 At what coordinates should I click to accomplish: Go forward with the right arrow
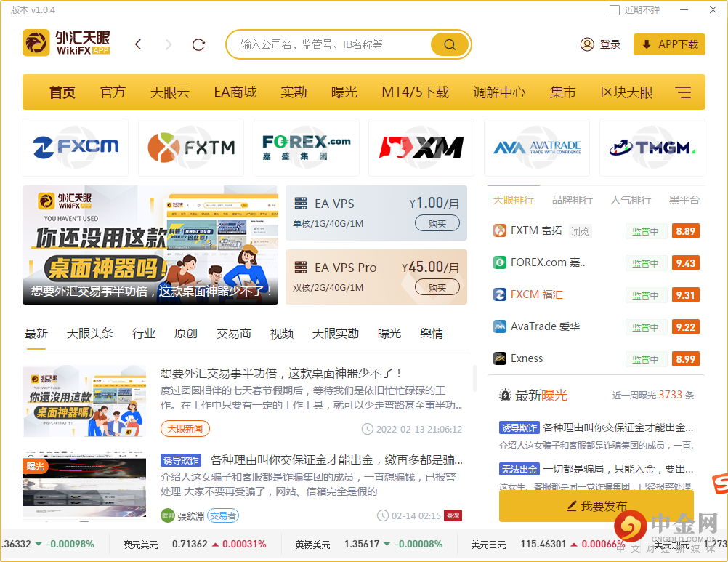pyautogui.click(x=169, y=44)
